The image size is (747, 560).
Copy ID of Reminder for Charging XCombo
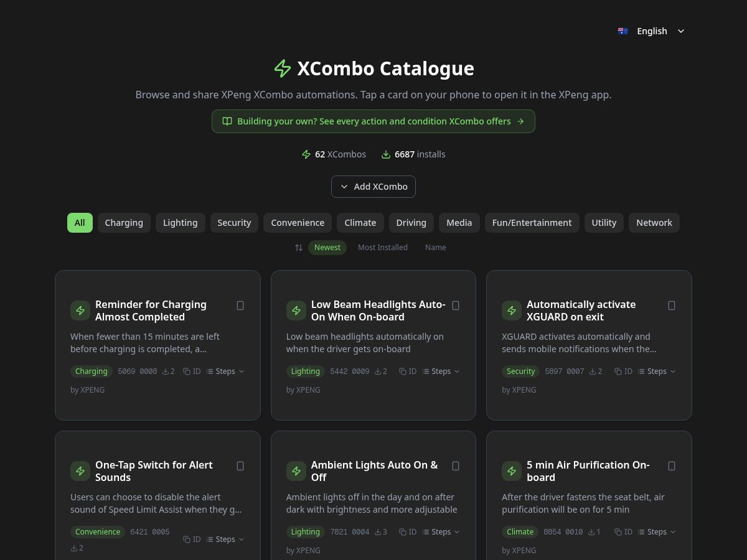pos(192,371)
